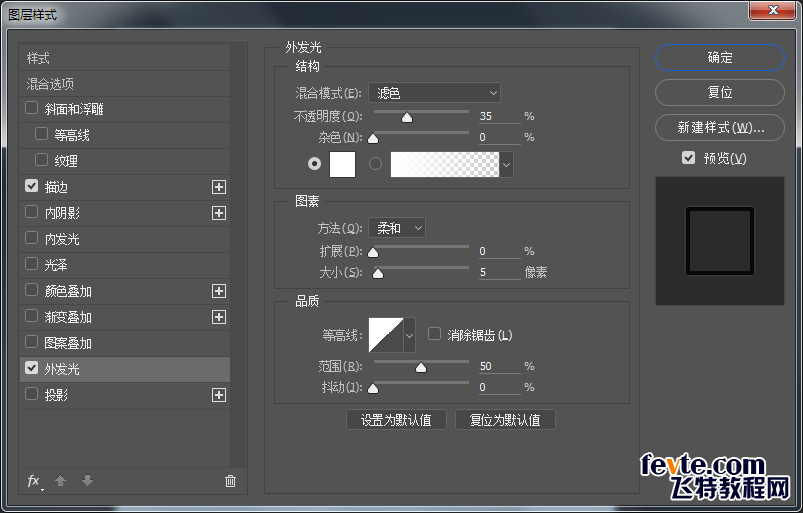Select the 光泽 effect row
The image size is (803, 513).
[x=125, y=265]
